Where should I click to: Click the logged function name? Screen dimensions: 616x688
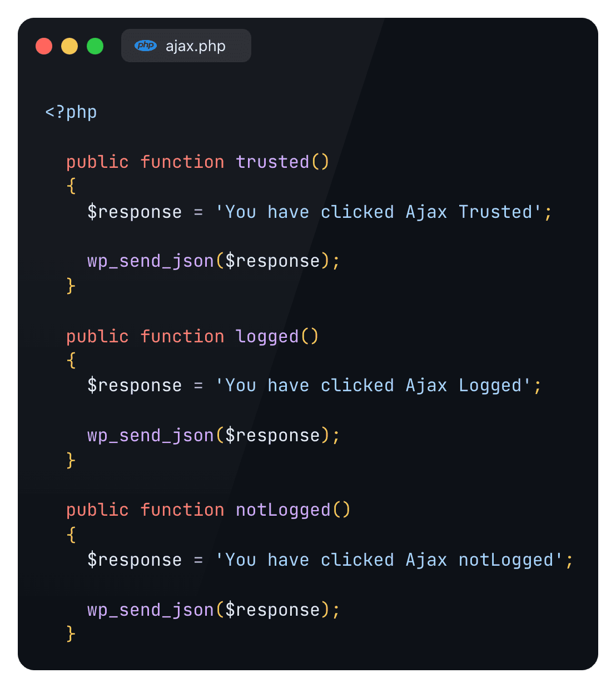tap(267, 336)
